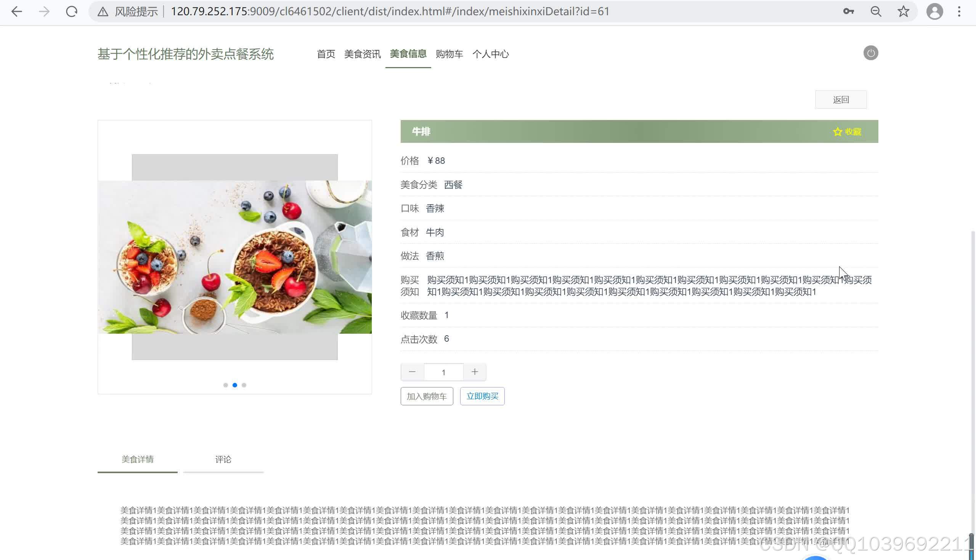The width and height of the screenshot is (976, 560).
Task: Switch to the 评论 comments tab
Action: point(223,459)
